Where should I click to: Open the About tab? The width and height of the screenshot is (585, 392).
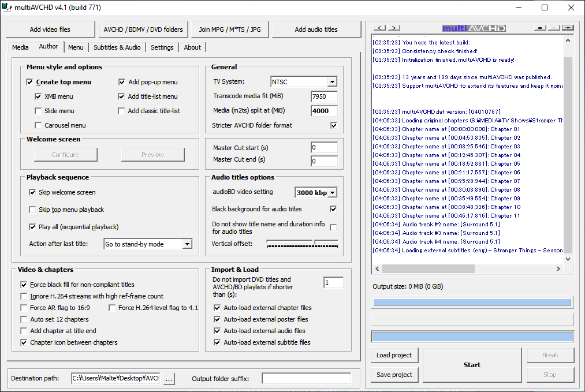point(192,47)
